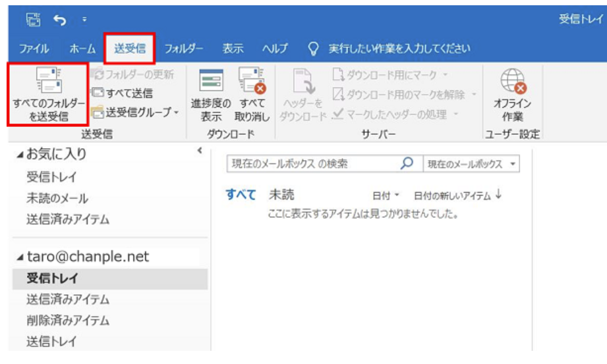This screenshot has width=607, height=364.
Task: Click 進捗度の表示 progress icon
Action: click(211, 81)
